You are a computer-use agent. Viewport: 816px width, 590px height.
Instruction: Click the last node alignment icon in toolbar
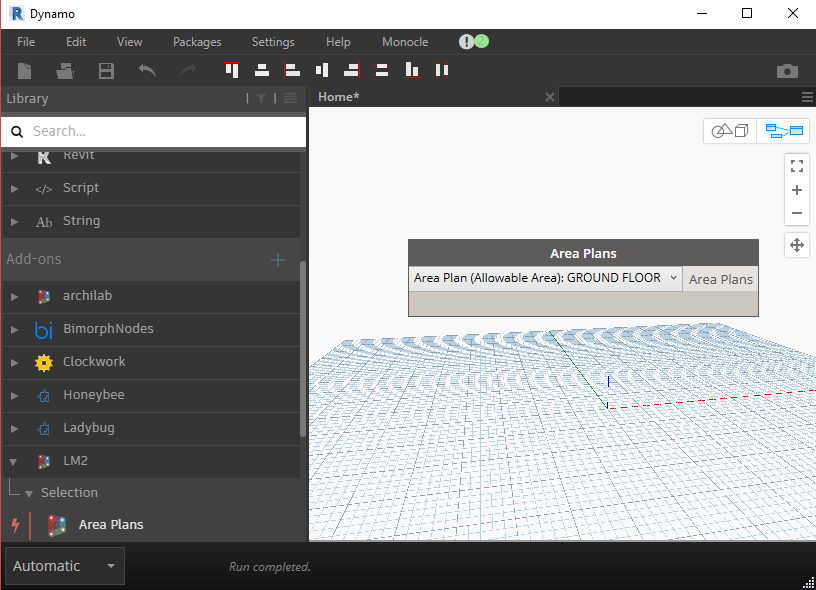point(441,70)
